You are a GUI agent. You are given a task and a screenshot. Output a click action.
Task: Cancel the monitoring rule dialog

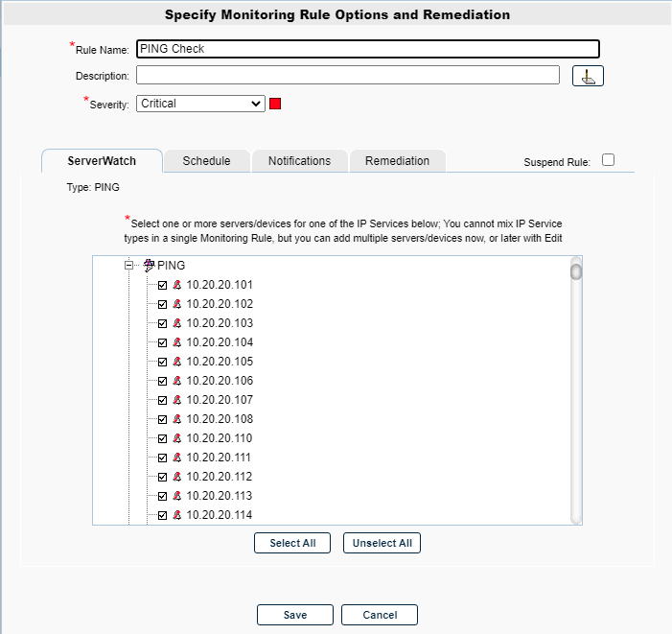380,615
